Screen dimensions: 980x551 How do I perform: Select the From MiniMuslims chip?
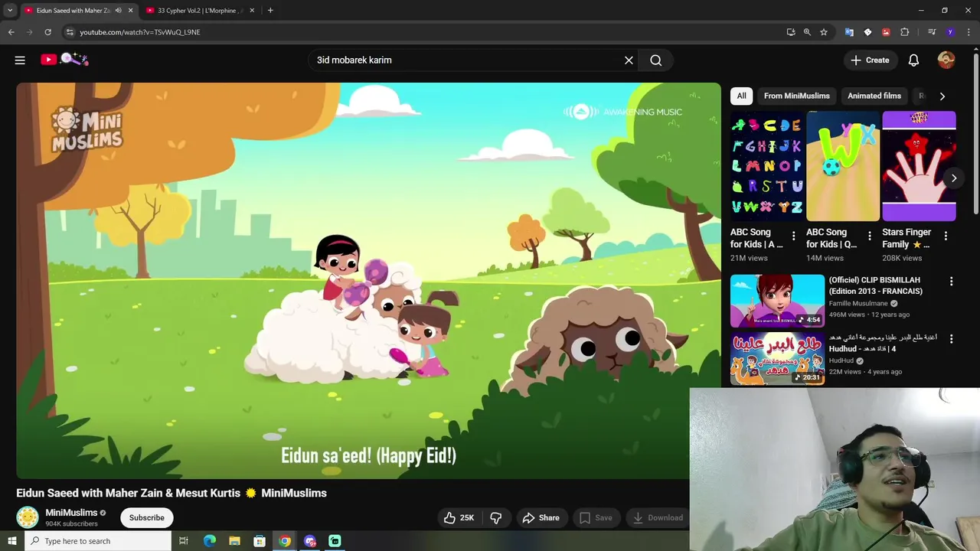pos(796,96)
